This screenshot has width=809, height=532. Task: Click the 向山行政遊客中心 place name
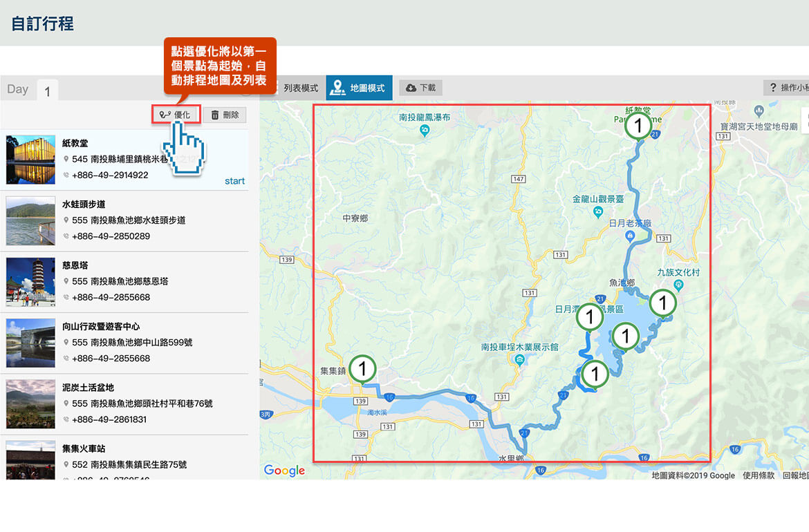[x=101, y=326]
